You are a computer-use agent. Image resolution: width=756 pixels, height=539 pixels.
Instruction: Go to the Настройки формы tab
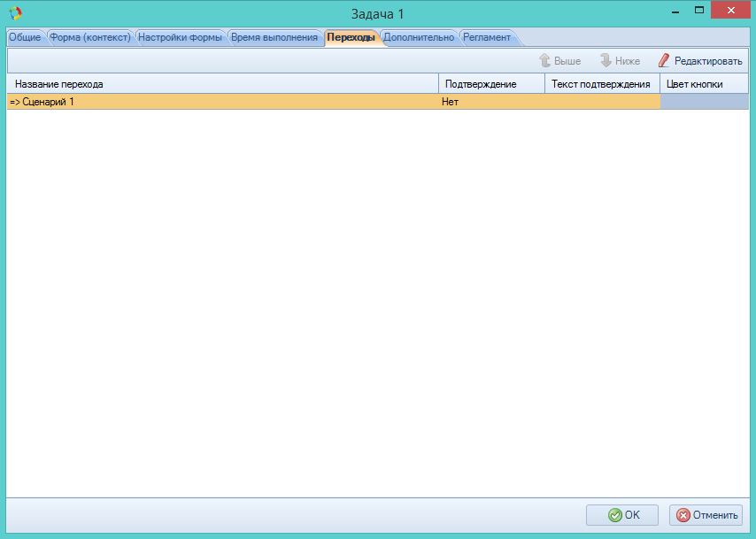(x=180, y=37)
